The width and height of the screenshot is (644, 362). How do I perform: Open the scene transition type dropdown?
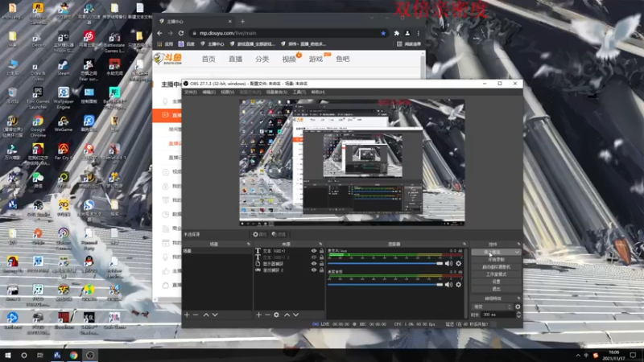coord(492,306)
